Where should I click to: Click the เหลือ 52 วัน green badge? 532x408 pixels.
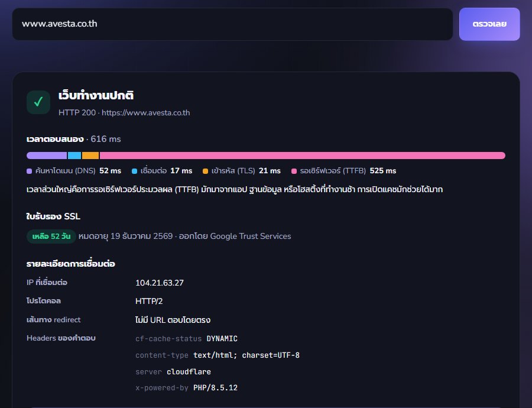[51, 237]
